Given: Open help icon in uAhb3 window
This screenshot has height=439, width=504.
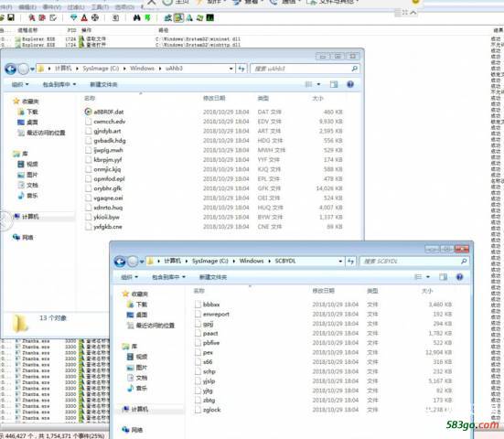Looking at the screenshot, I should (350, 84).
